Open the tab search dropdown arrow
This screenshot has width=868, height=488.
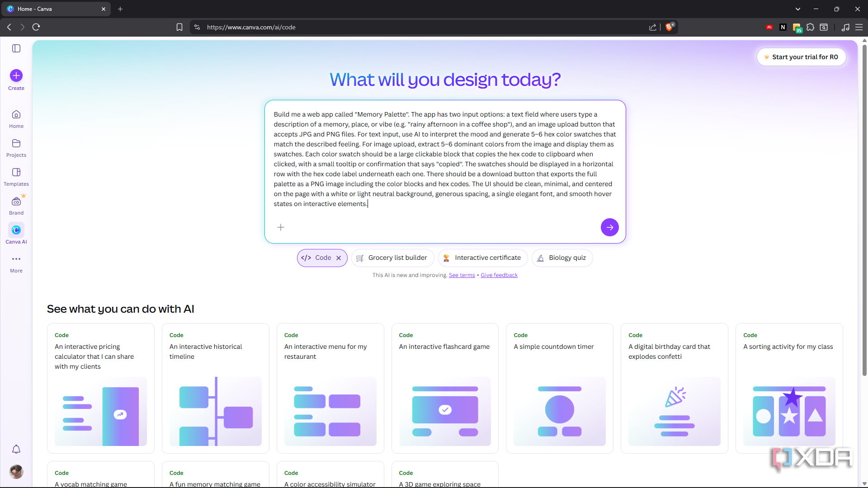pyautogui.click(x=798, y=9)
